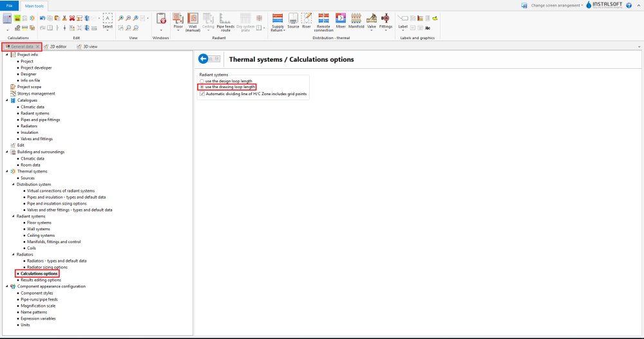644x339 pixels.
Task: Collapse the Catalogues tree node
Action: pyautogui.click(x=7, y=100)
